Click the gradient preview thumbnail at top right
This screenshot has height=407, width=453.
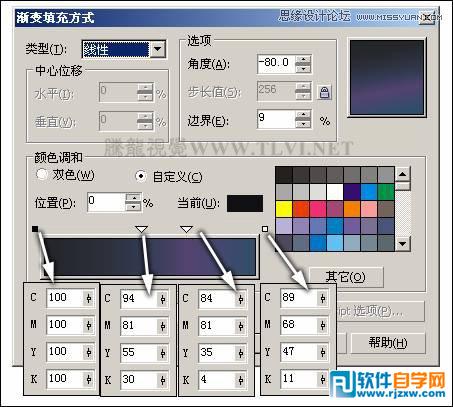387,77
